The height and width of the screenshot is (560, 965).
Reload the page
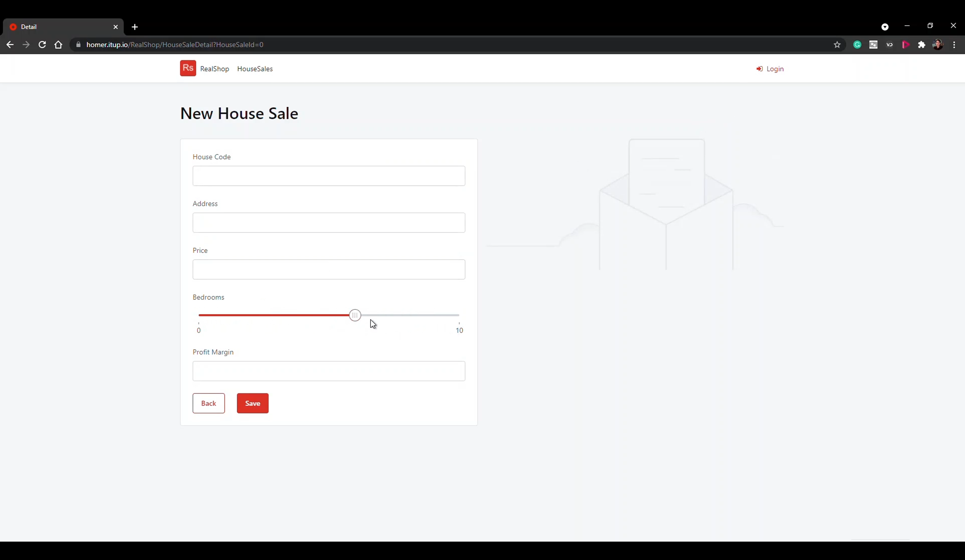coord(42,44)
